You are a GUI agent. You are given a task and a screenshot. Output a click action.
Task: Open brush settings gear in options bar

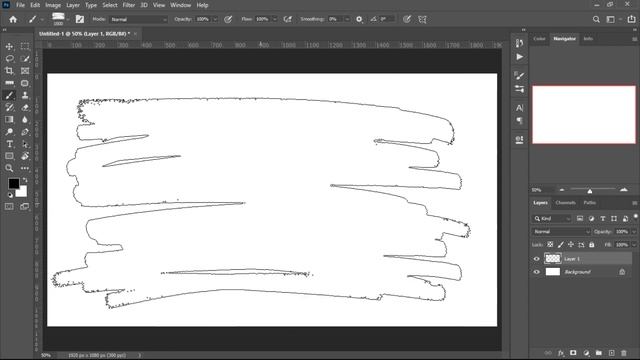point(359,19)
